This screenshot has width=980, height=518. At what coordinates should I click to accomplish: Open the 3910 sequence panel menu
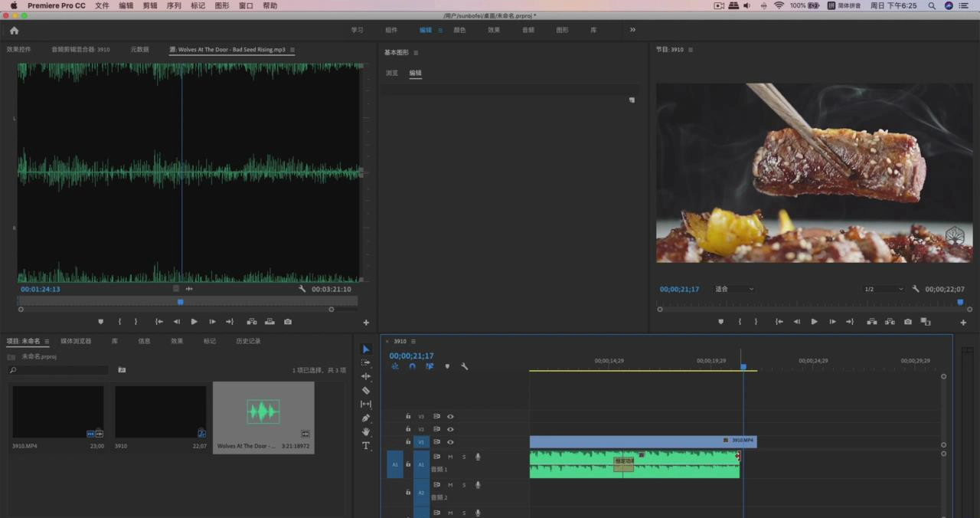[x=413, y=341]
